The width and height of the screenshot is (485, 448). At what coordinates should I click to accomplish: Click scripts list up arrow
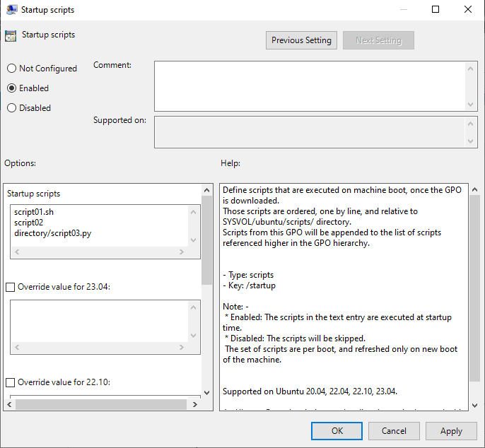coord(194,212)
